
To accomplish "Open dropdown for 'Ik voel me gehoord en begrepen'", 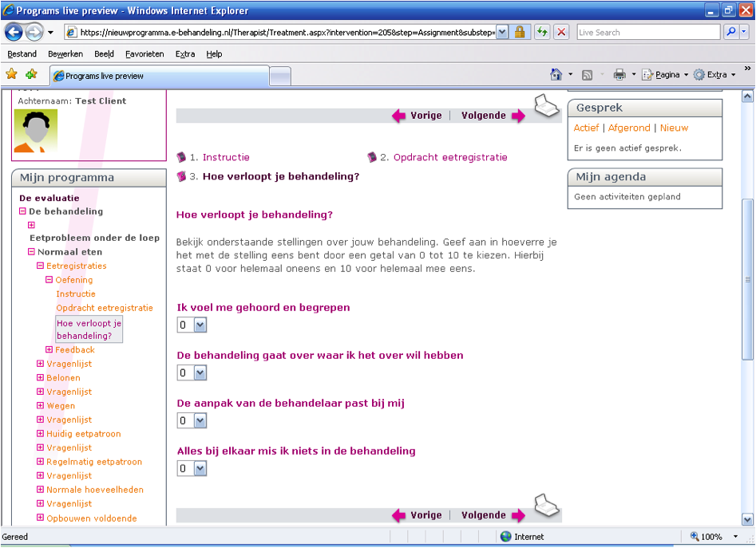I will tap(200, 325).
